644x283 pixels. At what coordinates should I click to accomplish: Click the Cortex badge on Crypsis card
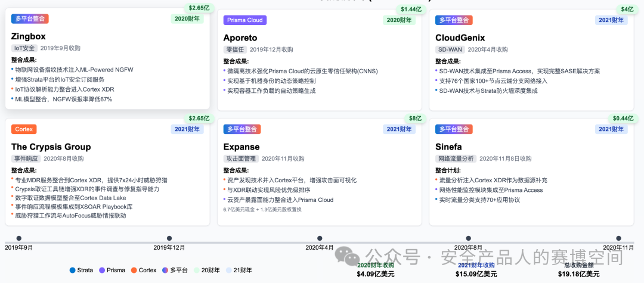(24, 129)
